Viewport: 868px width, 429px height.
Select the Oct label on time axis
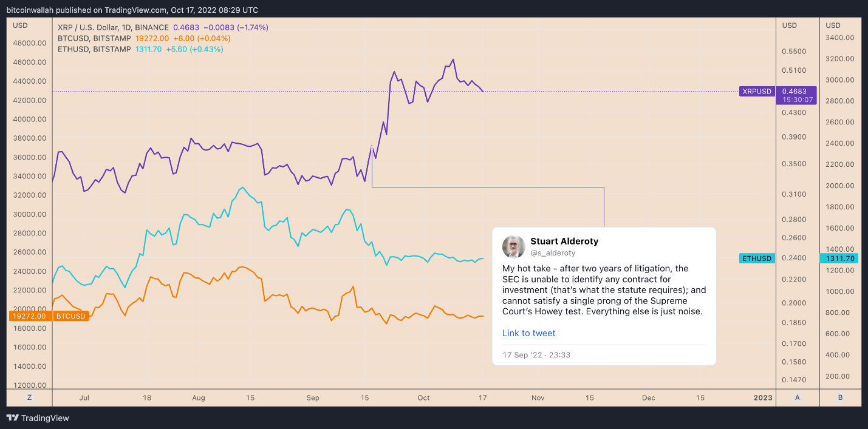pyautogui.click(x=423, y=397)
